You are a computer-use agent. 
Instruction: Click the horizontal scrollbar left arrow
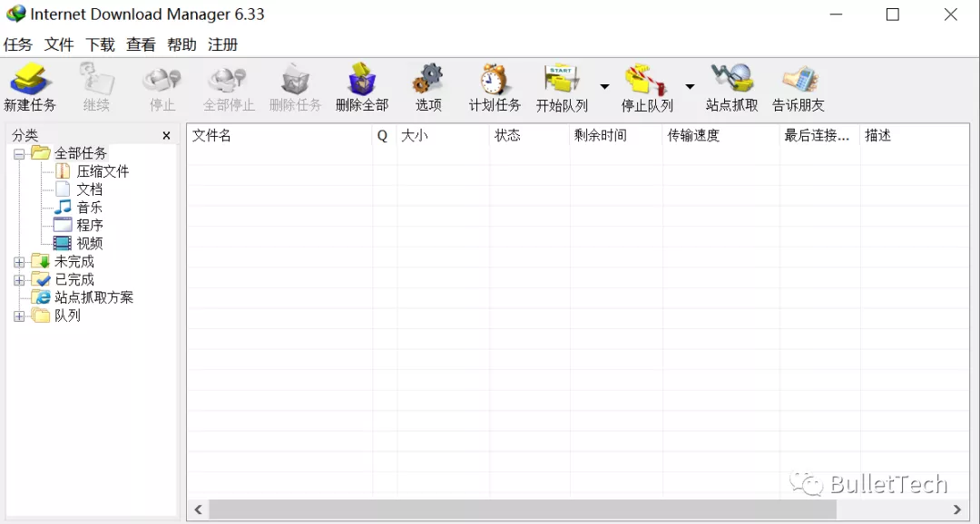pyautogui.click(x=198, y=509)
